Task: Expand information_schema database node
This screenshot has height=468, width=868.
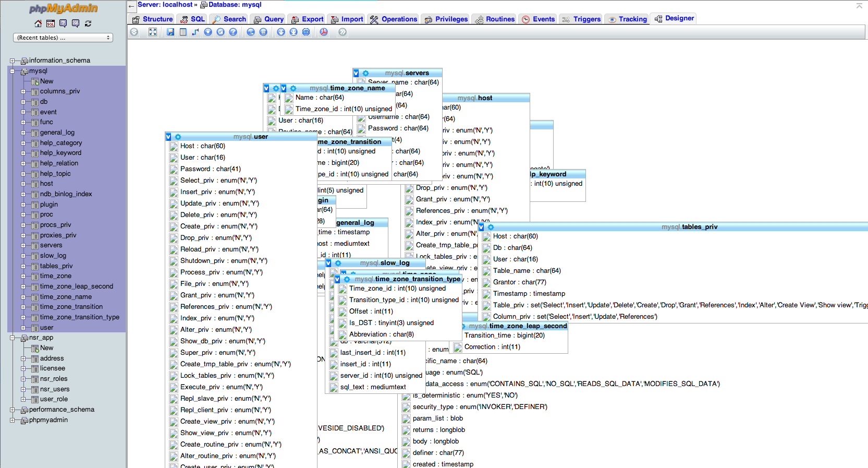Action: [x=12, y=61]
